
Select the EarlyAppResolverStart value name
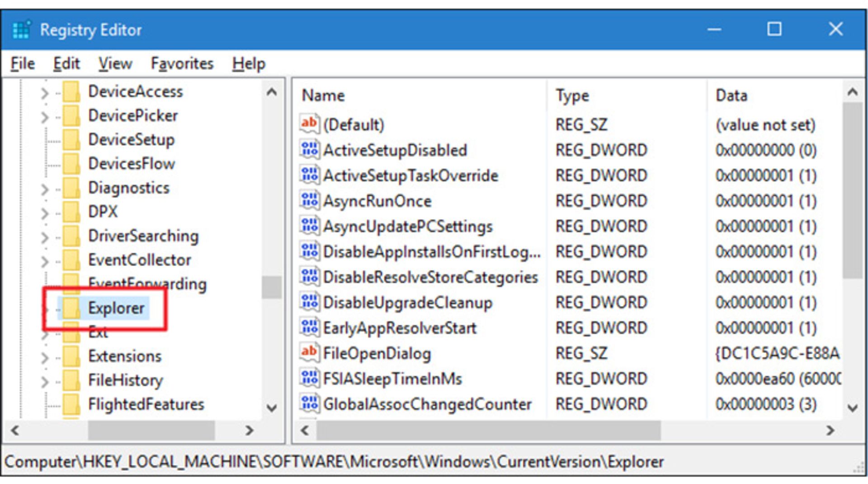tap(400, 327)
